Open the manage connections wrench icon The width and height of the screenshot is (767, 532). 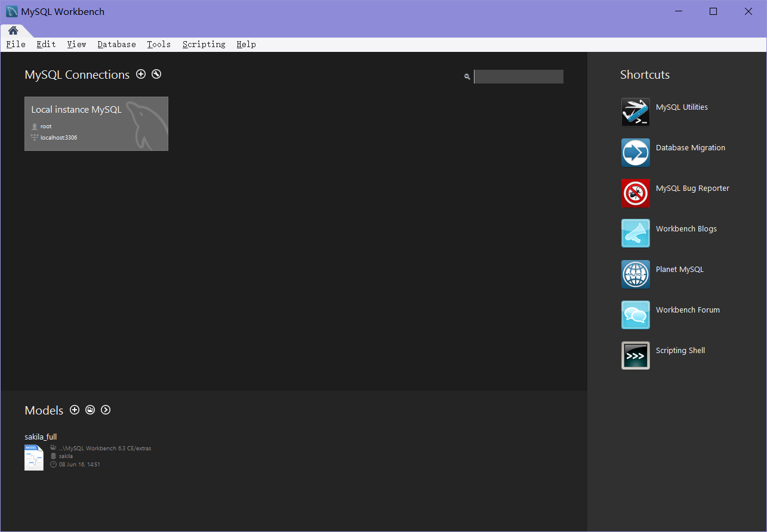(x=156, y=74)
